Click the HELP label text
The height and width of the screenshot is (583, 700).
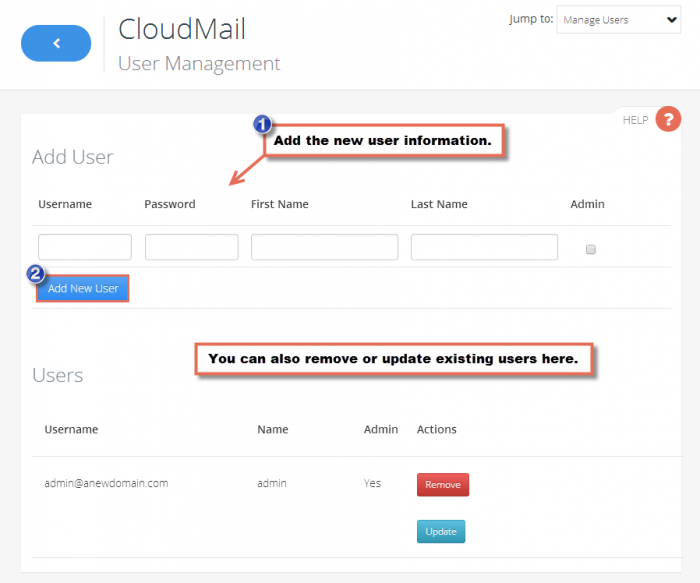pyautogui.click(x=635, y=120)
